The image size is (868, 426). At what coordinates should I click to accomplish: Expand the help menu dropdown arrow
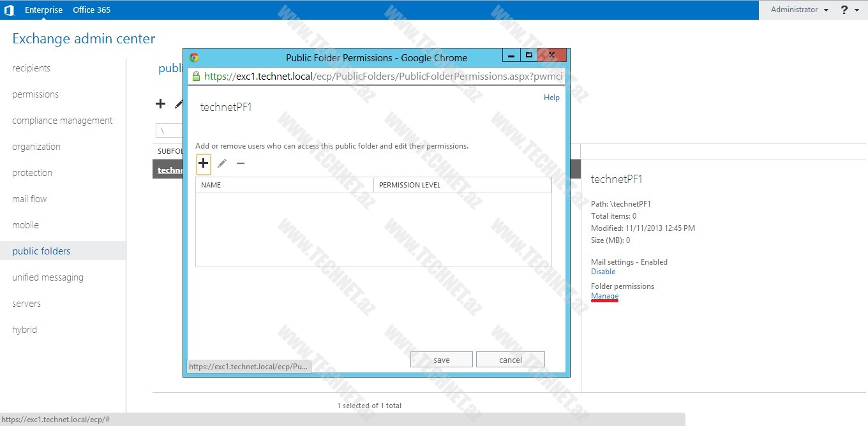pos(857,10)
